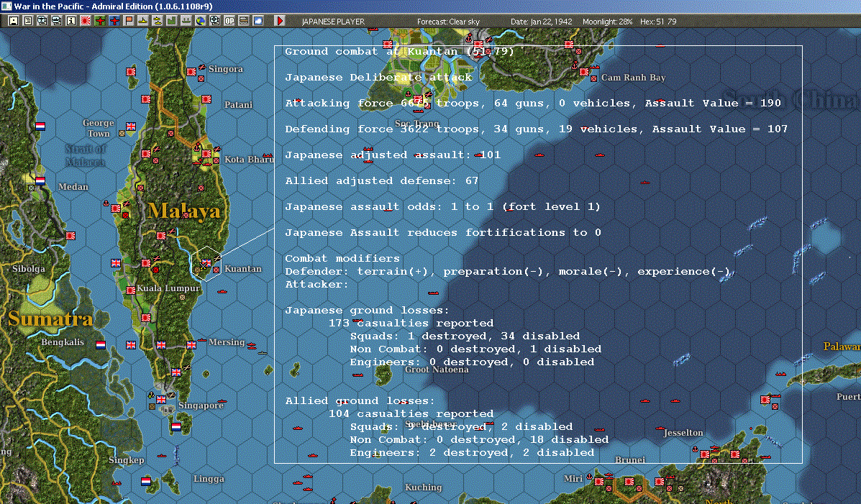Click the cloud weather toolbar icon
Viewport: 861px width, 504px height.
tap(258, 21)
